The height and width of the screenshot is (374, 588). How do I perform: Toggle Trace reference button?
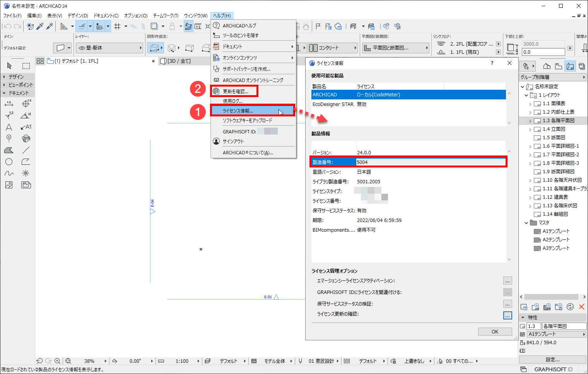point(154,26)
